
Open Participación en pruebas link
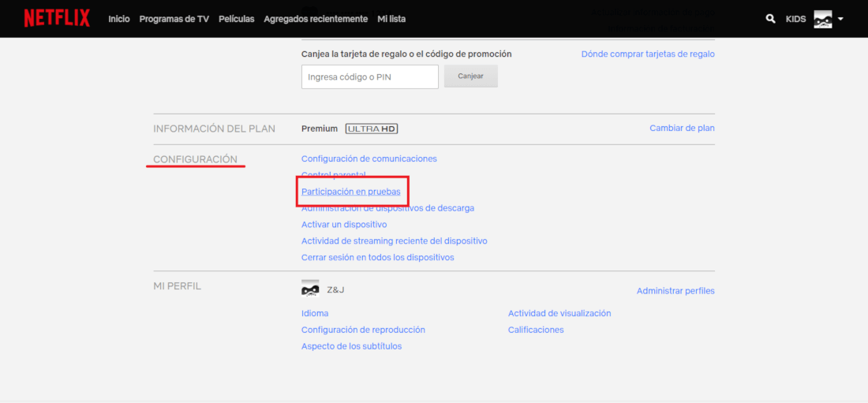351,192
